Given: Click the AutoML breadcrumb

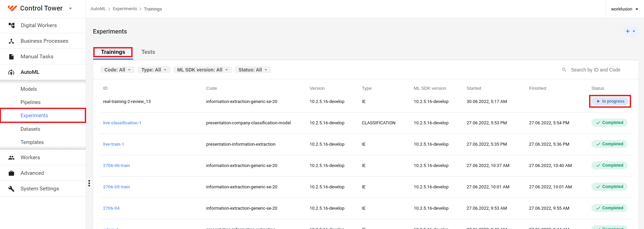Looking at the screenshot, I should click(98, 9).
